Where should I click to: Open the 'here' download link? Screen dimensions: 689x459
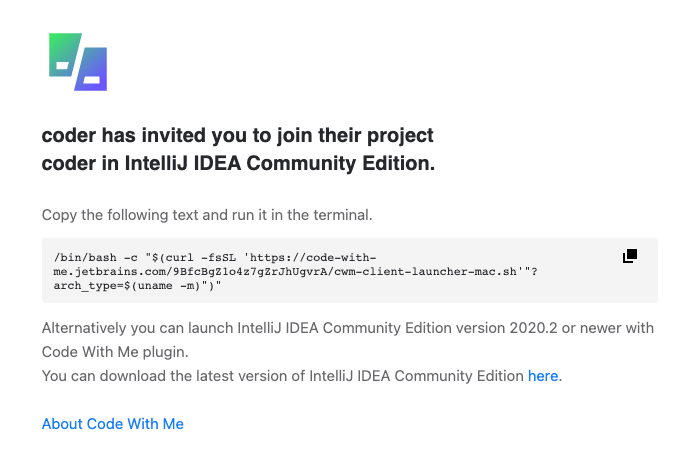543,376
